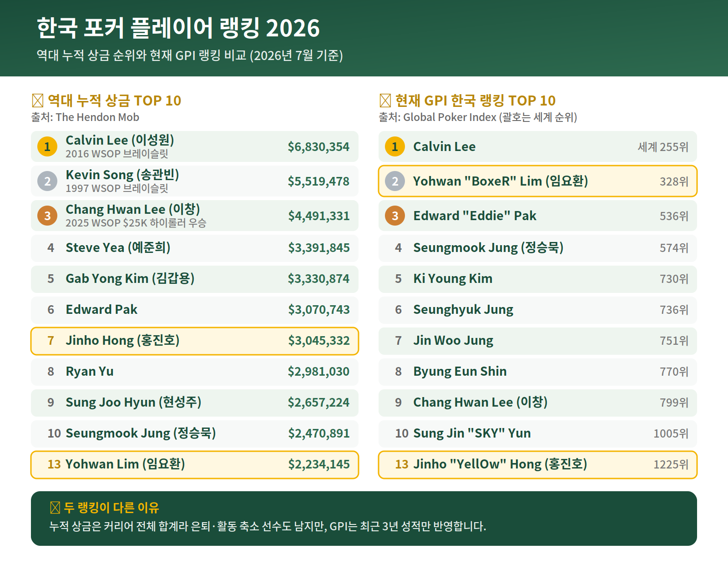Select highlighted Jinho Hong (홍진호) earnings row name

[x=123, y=341]
